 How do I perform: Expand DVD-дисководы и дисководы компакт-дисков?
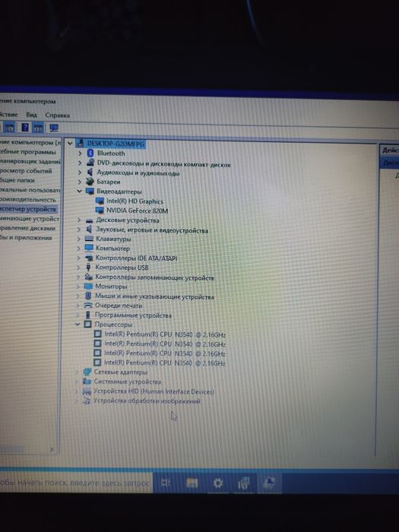tap(80, 163)
